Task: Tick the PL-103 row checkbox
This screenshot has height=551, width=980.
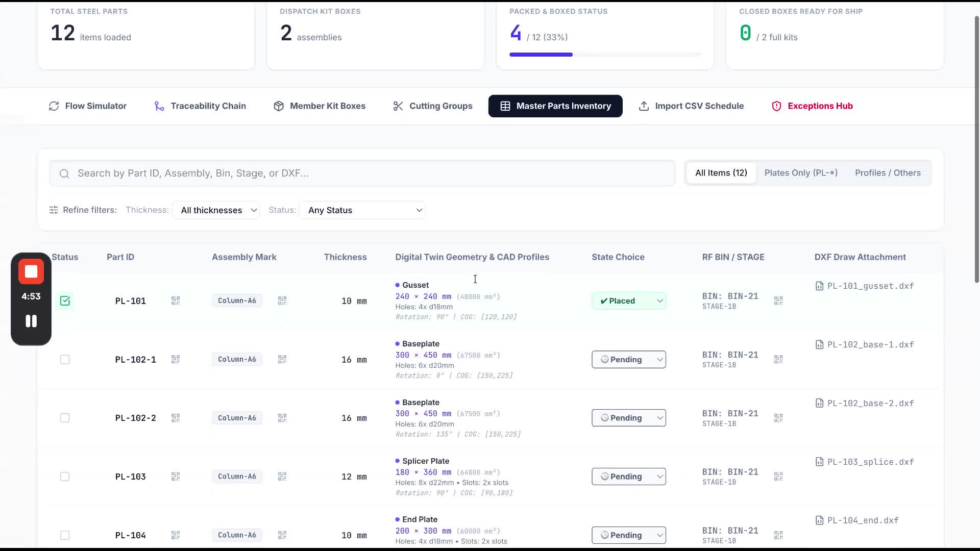Action: (x=65, y=477)
